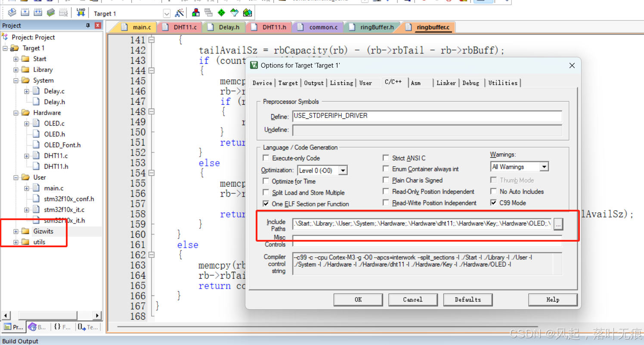644x345 pixels.
Task: Switch to the Linker tab
Action: pyautogui.click(x=446, y=83)
